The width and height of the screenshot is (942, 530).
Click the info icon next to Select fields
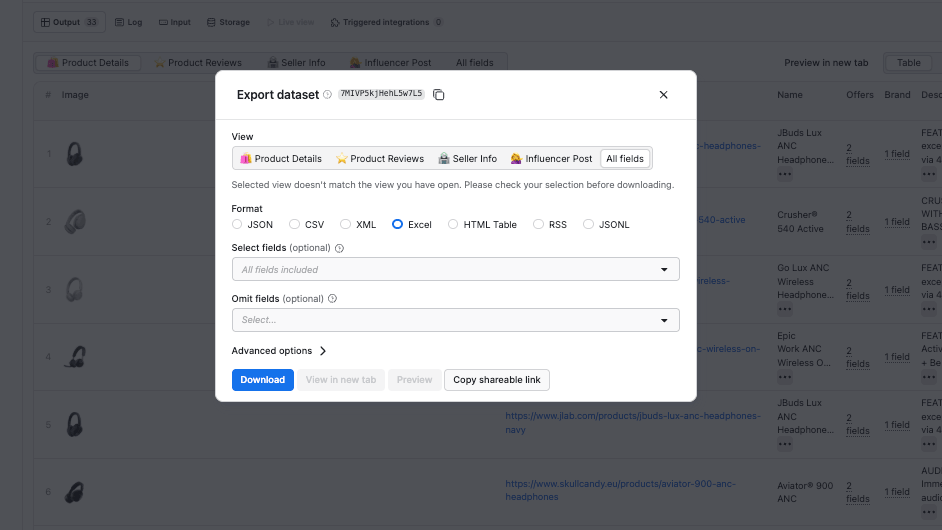click(x=339, y=248)
